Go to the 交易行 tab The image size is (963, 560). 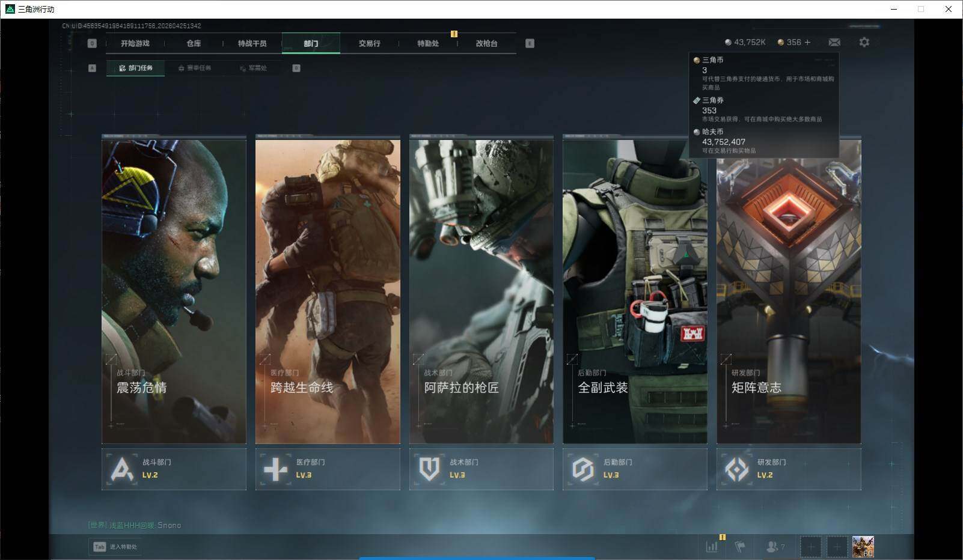(369, 43)
